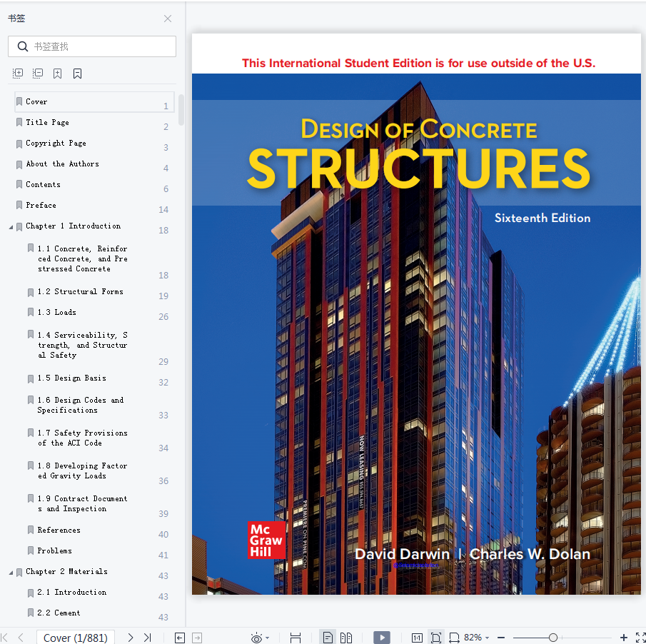Fit page width icon
The height and width of the screenshot is (644, 646).
[454, 638]
